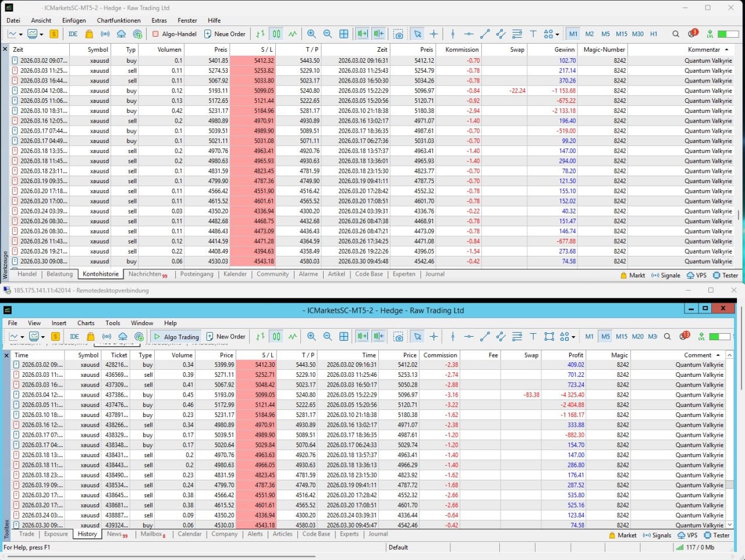Select the M15 timeframe in the German window

click(622, 34)
